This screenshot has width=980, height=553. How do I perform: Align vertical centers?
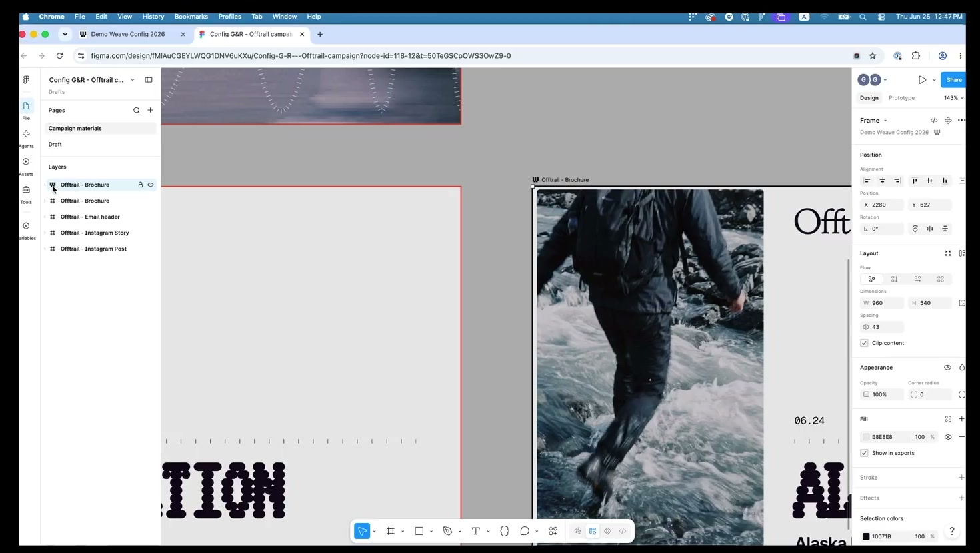click(930, 181)
